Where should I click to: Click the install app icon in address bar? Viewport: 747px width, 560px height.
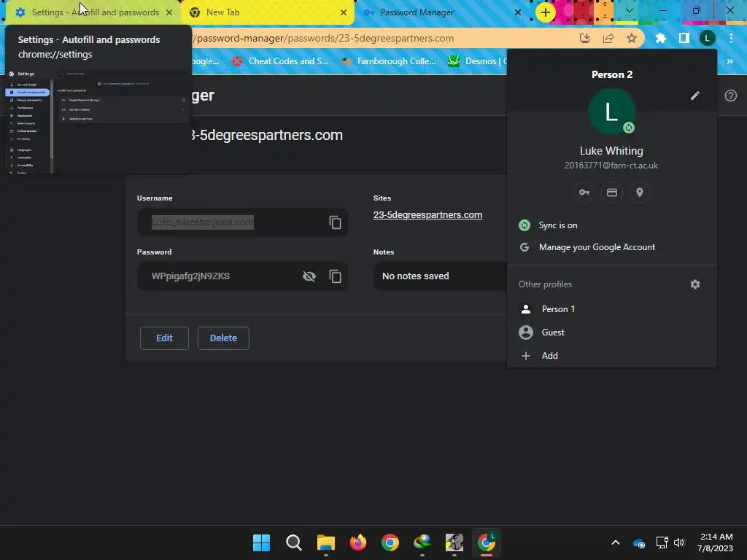click(584, 38)
